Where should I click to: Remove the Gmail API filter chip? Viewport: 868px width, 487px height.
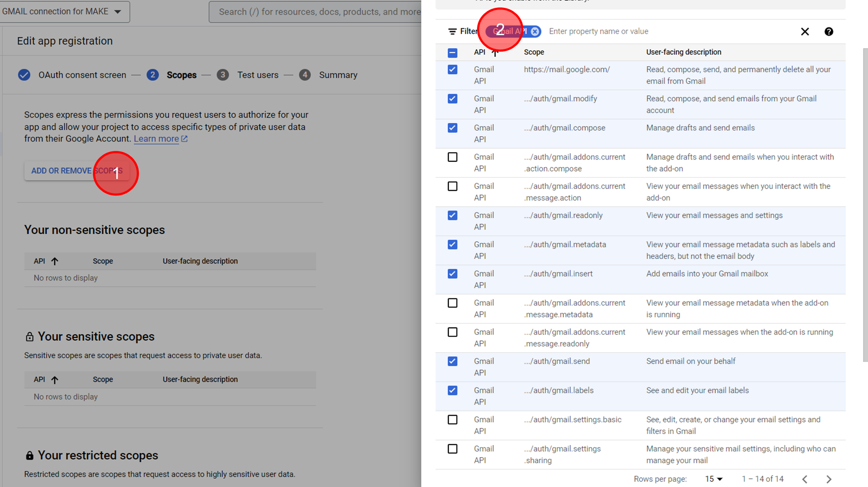click(x=535, y=31)
